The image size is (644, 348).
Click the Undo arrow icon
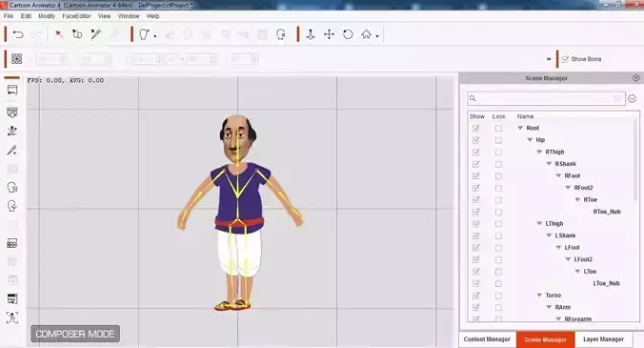coord(18,34)
